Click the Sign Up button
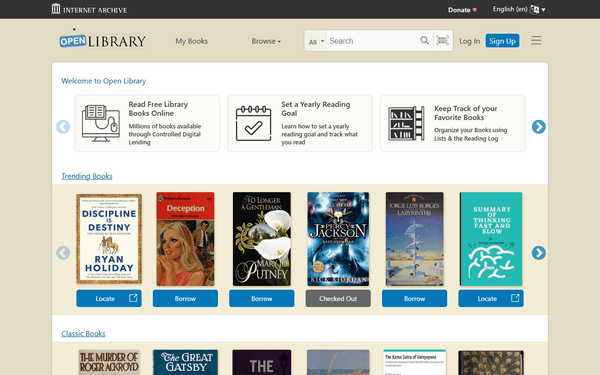 (502, 41)
